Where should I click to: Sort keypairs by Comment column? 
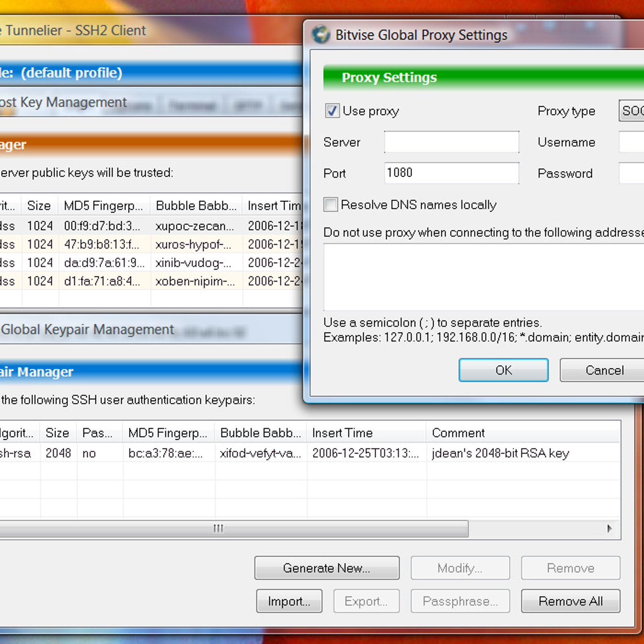(523, 433)
